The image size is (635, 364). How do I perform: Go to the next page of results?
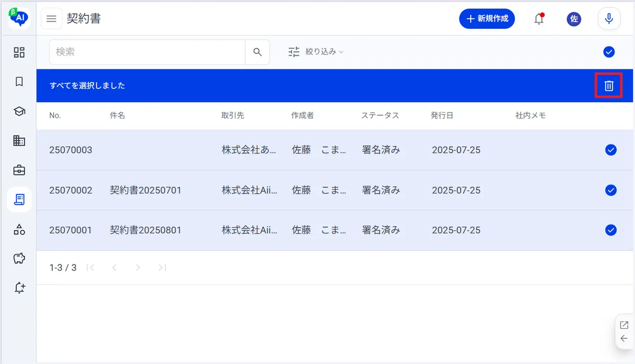pyautogui.click(x=138, y=268)
